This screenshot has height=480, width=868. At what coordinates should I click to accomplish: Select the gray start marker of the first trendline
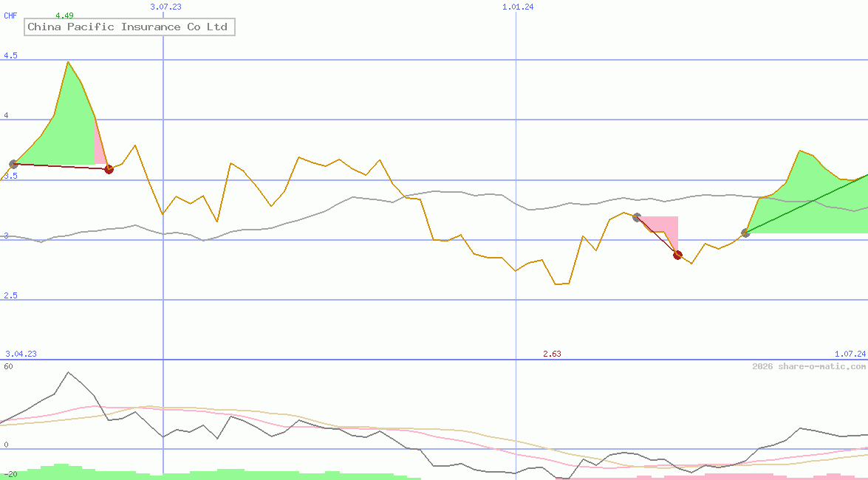click(x=13, y=163)
